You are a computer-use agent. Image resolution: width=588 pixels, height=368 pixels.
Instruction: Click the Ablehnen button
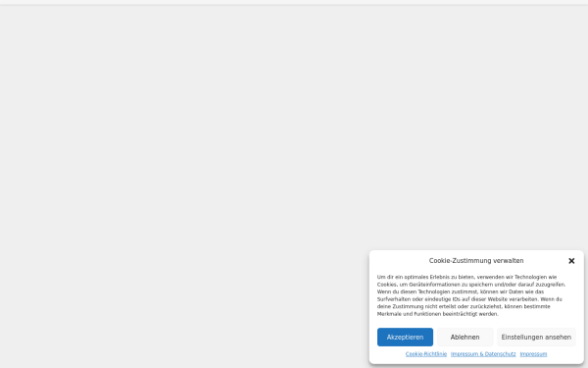click(x=465, y=338)
